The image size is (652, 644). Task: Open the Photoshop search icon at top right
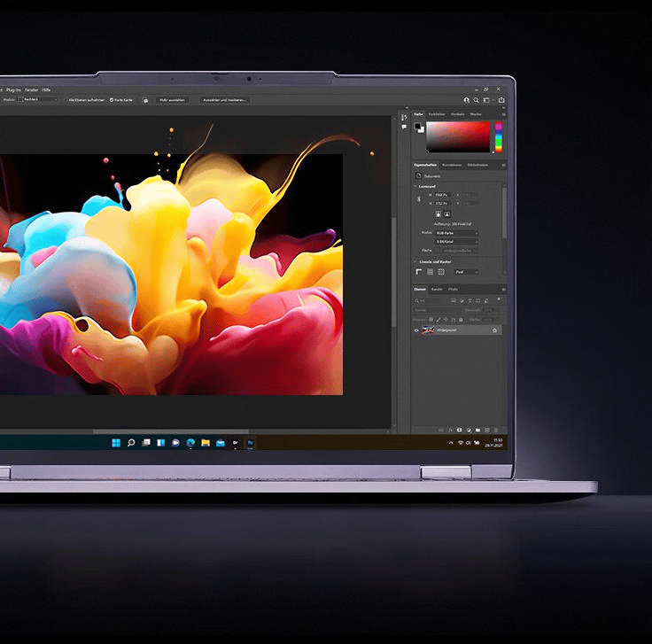pyautogui.click(x=477, y=100)
